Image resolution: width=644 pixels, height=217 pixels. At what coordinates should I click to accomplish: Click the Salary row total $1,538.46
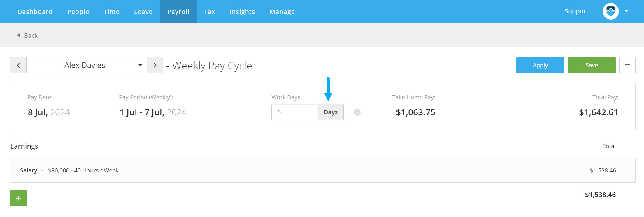pos(603,170)
